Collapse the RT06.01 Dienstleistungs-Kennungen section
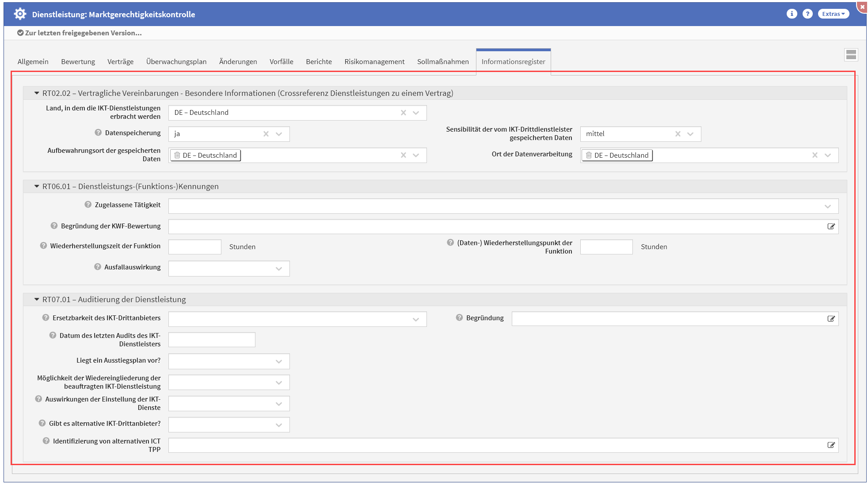868x485 pixels. coord(37,186)
